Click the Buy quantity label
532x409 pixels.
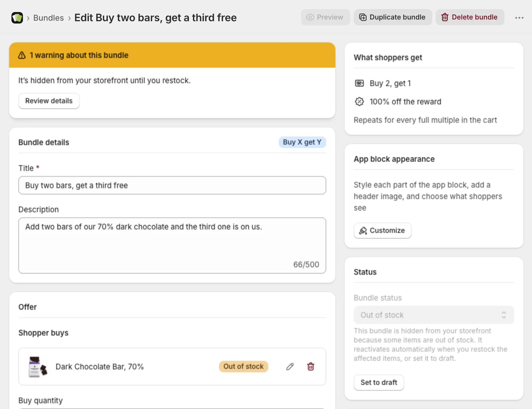coord(40,400)
